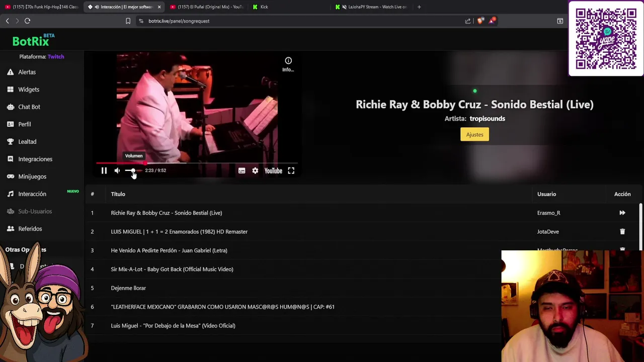The height and width of the screenshot is (362, 644).
Task: Open Sub-Usuarios section
Action: (35, 211)
